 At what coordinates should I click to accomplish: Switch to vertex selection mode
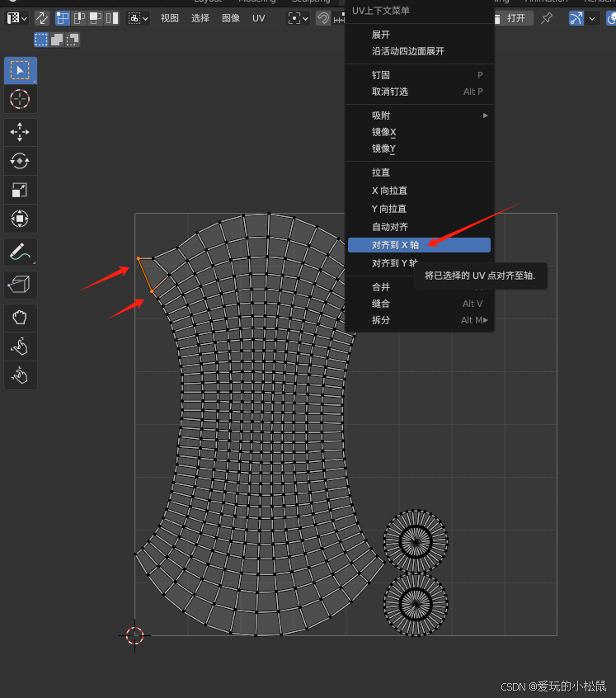click(x=63, y=18)
